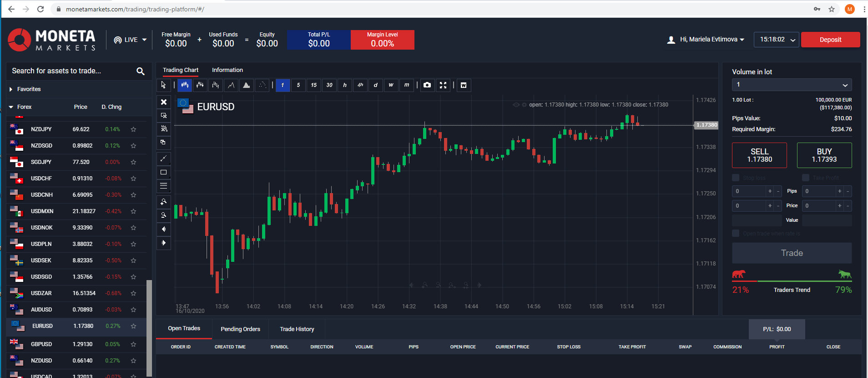Switch chart to hollow candles style
The width and height of the screenshot is (868, 378).
pyautogui.click(x=200, y=85)
